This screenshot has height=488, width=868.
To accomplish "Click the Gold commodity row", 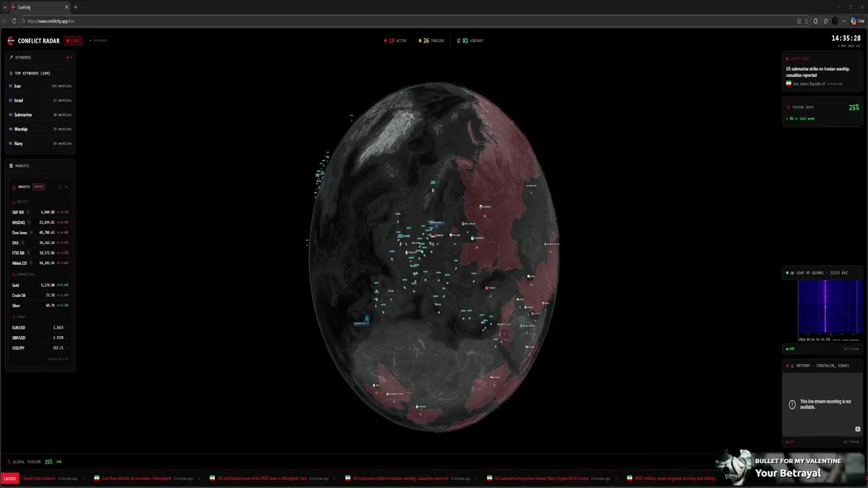I will point(40,285).
